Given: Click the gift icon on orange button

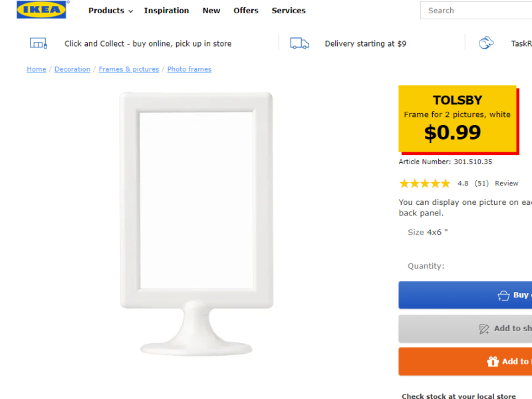Looking at the screenshot, I should [x=493, y=362].
